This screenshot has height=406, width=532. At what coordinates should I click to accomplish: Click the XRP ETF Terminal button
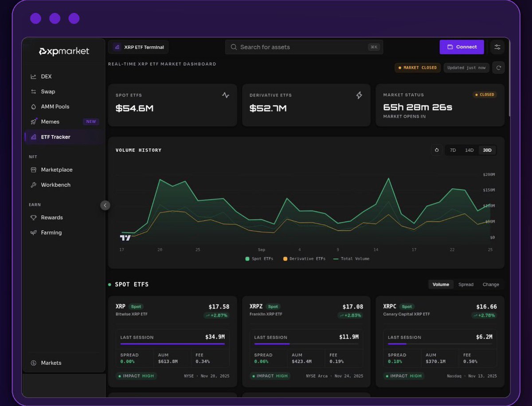pos(138,47)
